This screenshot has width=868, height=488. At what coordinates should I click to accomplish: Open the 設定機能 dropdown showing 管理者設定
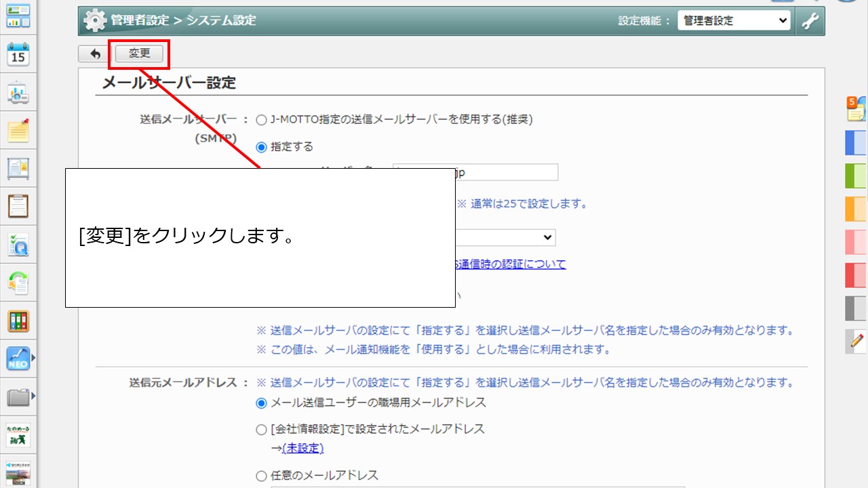point(734,21)
